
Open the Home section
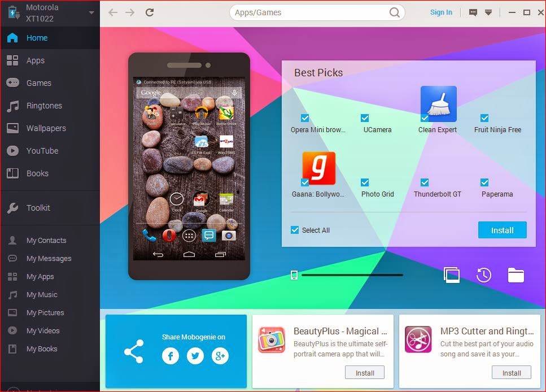[x=50, y=38]
